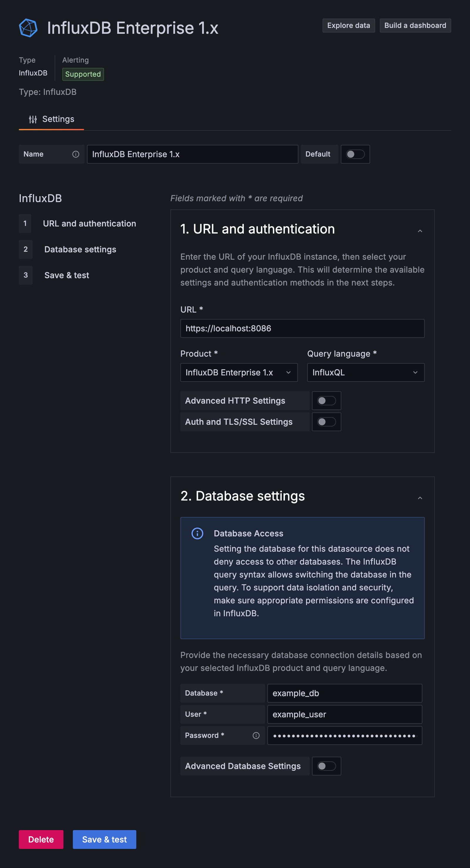
Task: Click the Explore data button
Action: [348, 25]
